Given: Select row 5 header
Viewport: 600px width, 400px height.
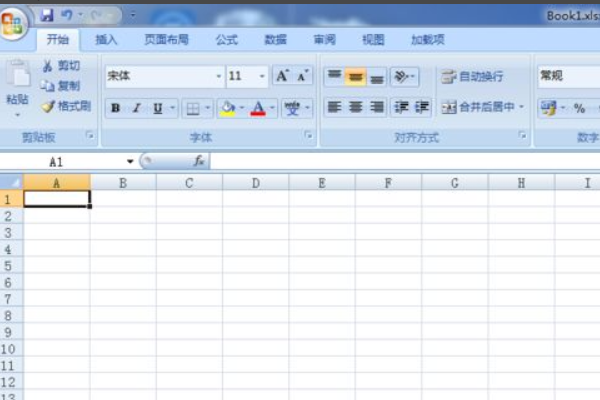Looking at the screenshot, I should (11, 266).
